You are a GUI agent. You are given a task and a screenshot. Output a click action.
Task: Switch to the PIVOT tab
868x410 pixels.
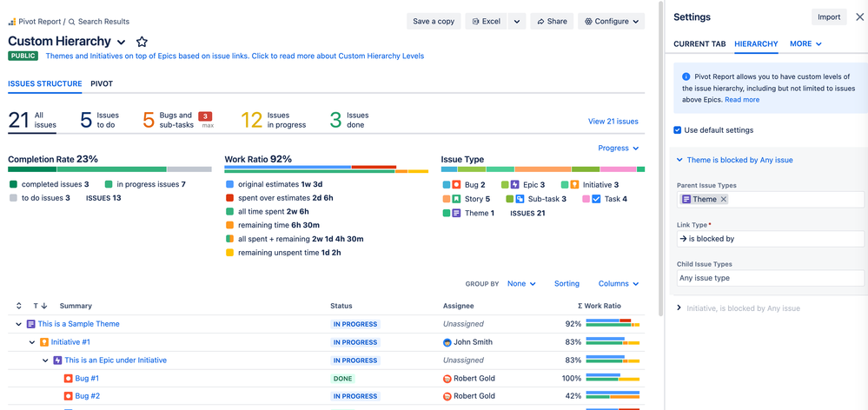102,83
